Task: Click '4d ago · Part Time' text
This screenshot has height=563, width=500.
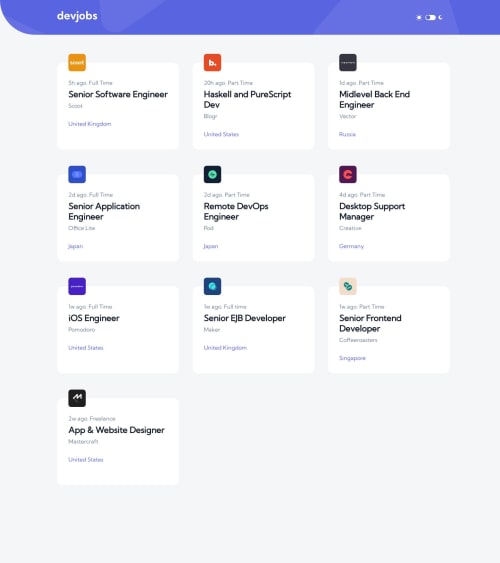Action: click(362, 195)
